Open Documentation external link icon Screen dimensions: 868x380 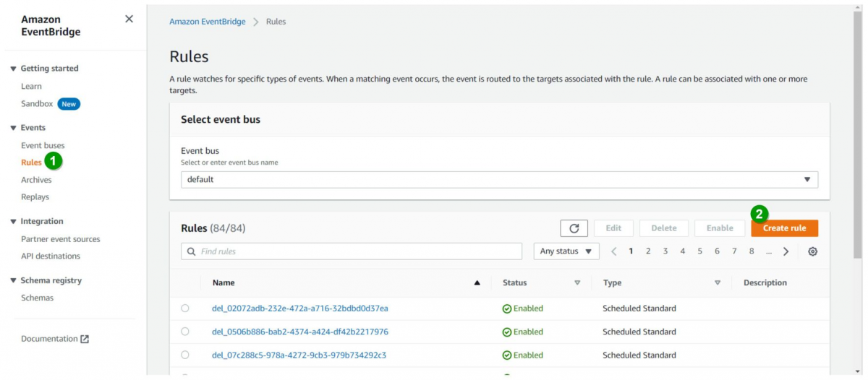tap(85, 339)
